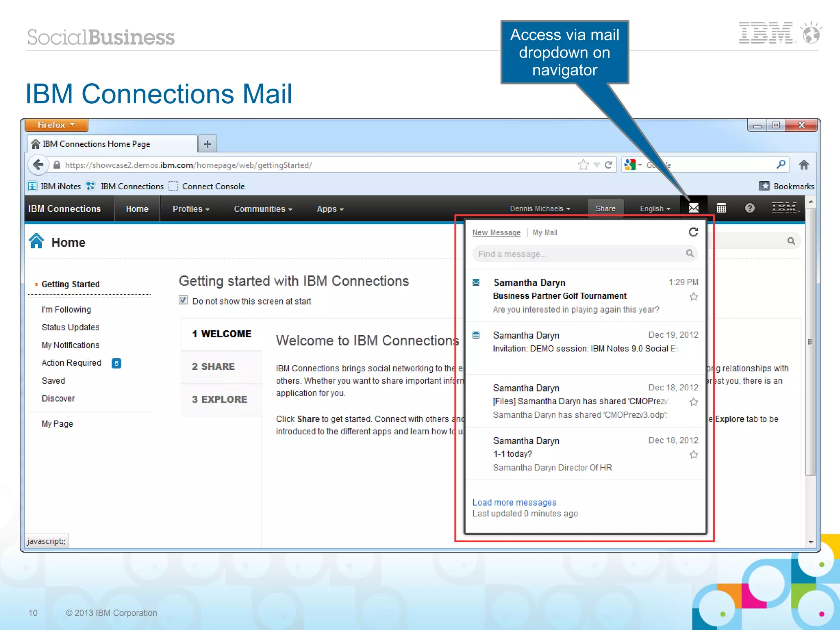Click the calendar invitation icon for DEMO session
This screenshot has height=630, width=840.
[476, 335]
